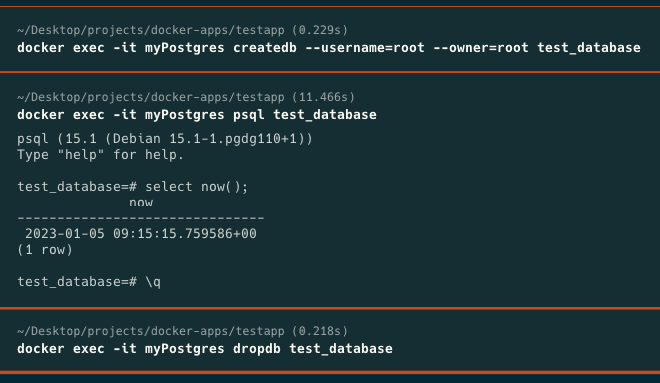
Task: Click the (1 row) result count text
Action: [45, 250]
